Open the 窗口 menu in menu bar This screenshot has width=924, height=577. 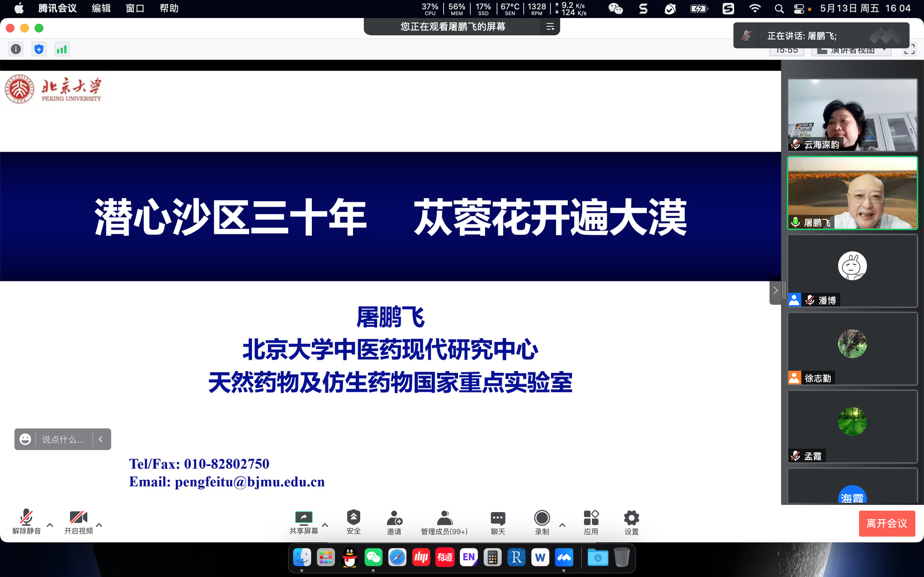tap(135, 8)
